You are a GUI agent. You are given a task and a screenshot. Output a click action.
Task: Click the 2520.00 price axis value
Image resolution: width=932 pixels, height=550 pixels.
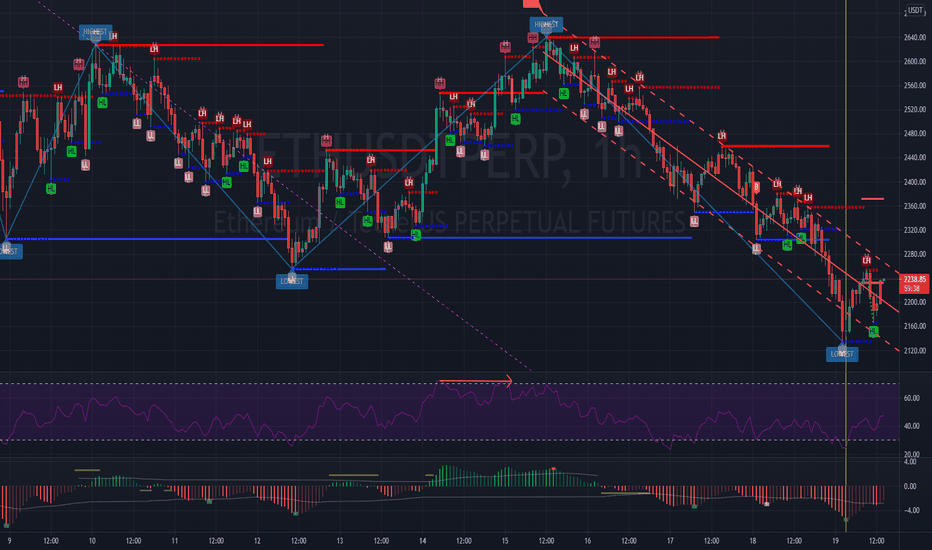click(914, 109)
